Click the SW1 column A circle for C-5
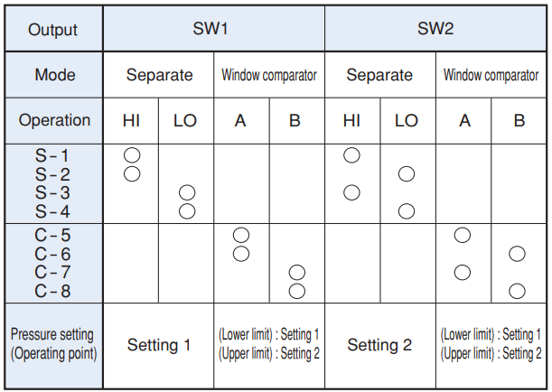 (x=241, y=235)
